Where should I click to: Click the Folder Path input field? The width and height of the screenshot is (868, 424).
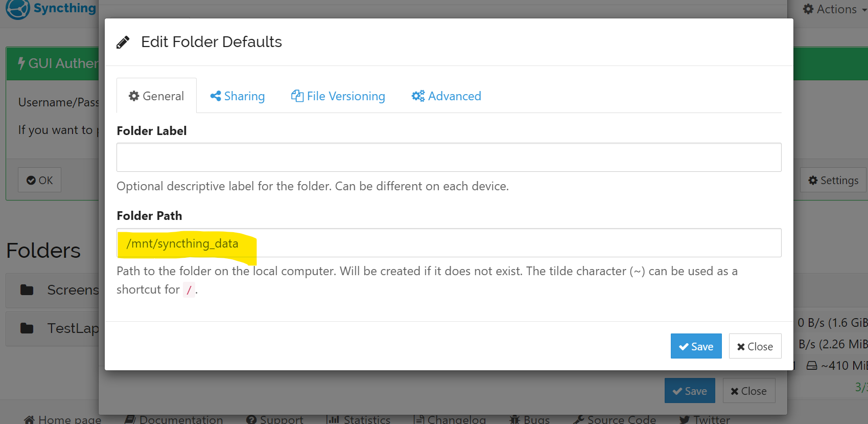(449, 243)
